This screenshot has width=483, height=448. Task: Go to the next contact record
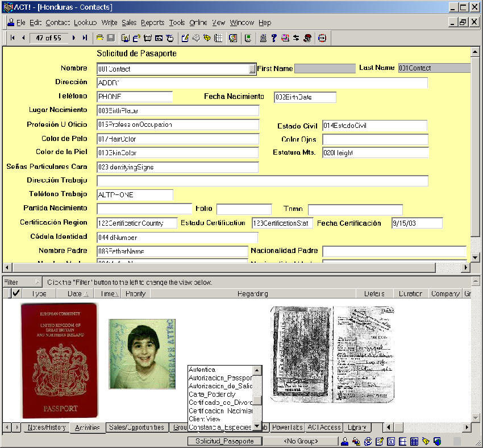tap(74, 38)
